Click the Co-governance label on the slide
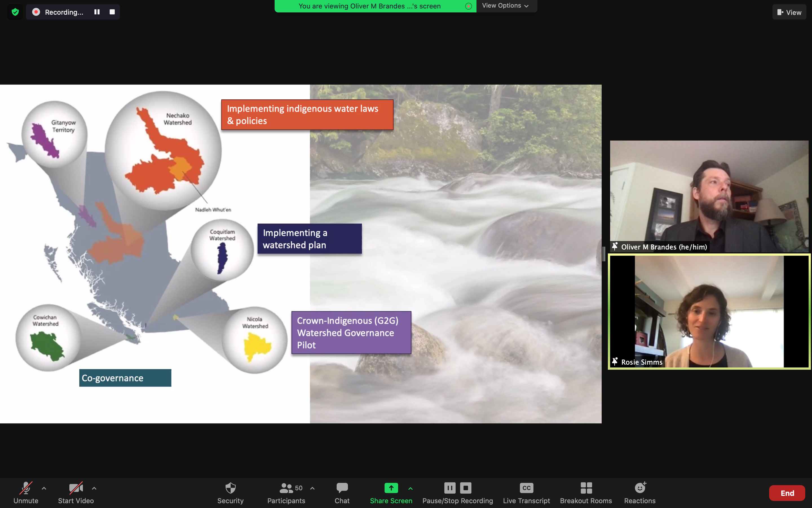Viewport: 812px width, 508px height. tap(125, 378)
